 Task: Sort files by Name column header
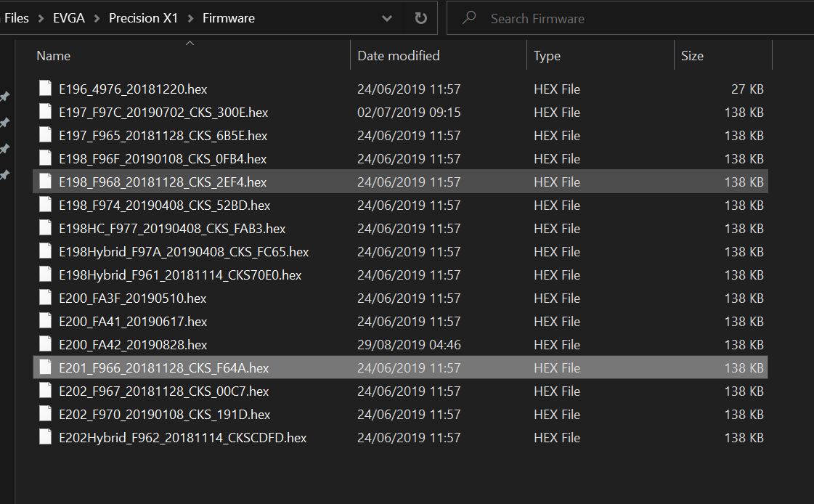pos(54,56)
